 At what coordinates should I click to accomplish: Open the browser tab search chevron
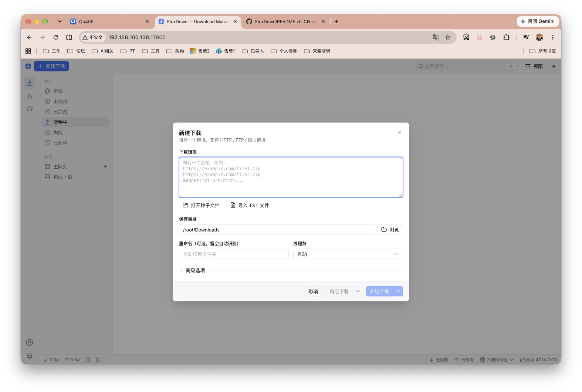coord(60,21)
